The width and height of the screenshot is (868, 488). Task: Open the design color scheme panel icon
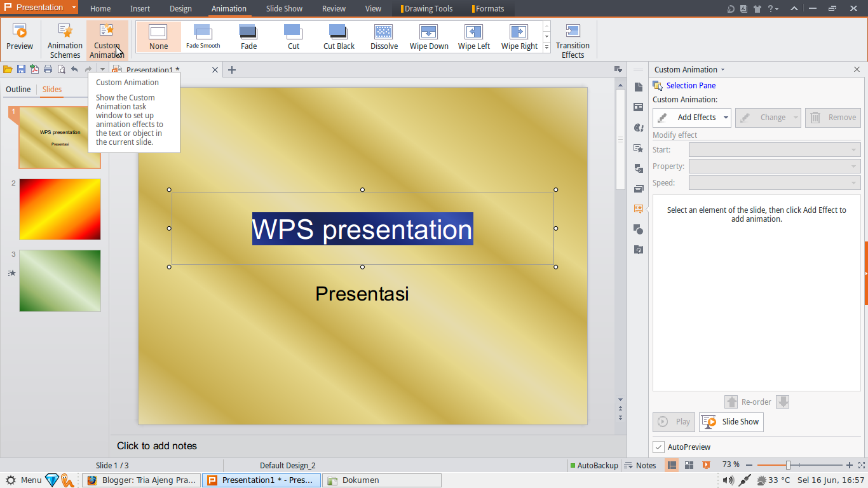point(638,128)
